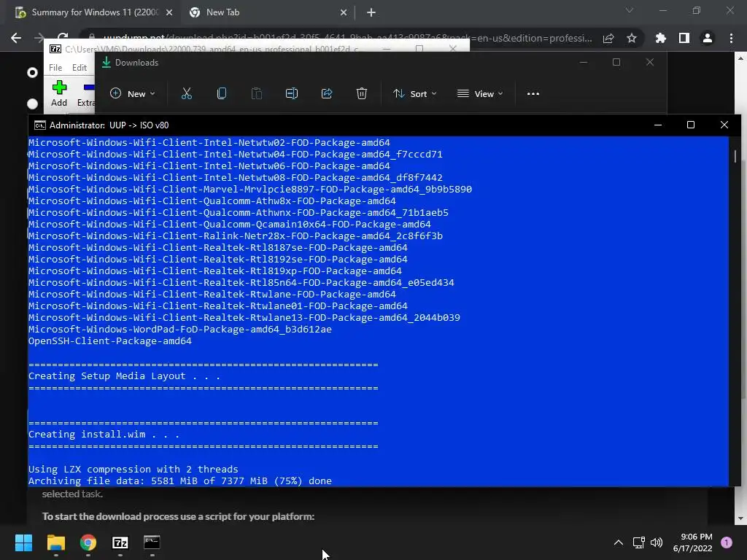Click the Realtek-Rtwlane13 package line
The height and width of the screenshot is (560, 747).
[x=244, y=318]
